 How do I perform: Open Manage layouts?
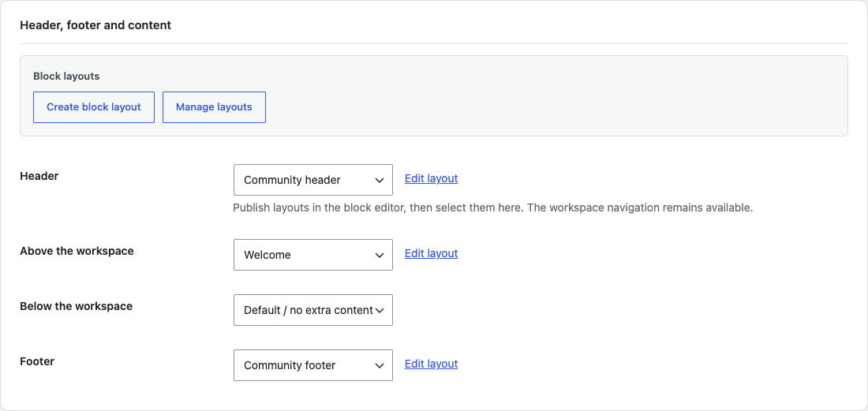[x=214, y=107]
